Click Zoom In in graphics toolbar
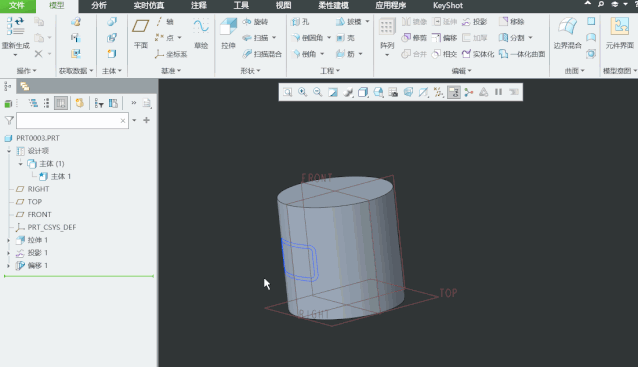The width and height of the screenshot is (638, 367). point(302,92)
